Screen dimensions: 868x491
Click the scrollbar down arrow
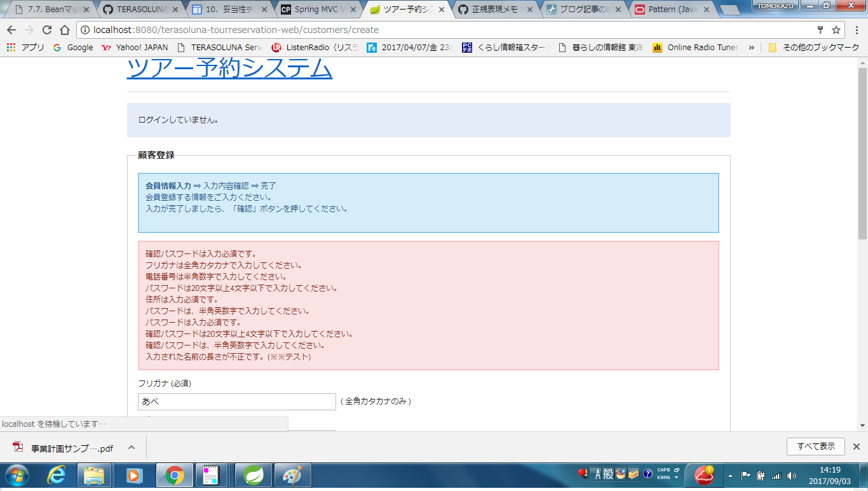[x=862, y=425]
